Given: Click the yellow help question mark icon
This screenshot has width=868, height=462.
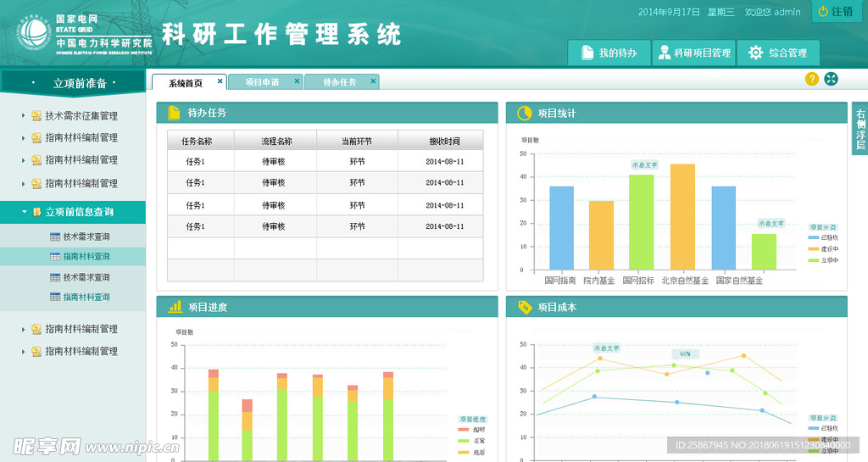Looking at the screenshot, I should coord(811,79).
